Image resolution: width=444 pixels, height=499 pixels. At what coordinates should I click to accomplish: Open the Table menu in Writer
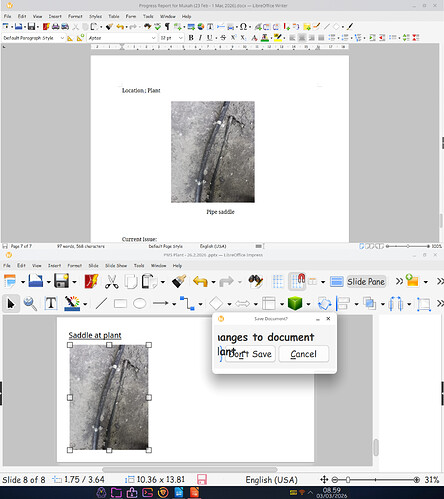114,16
